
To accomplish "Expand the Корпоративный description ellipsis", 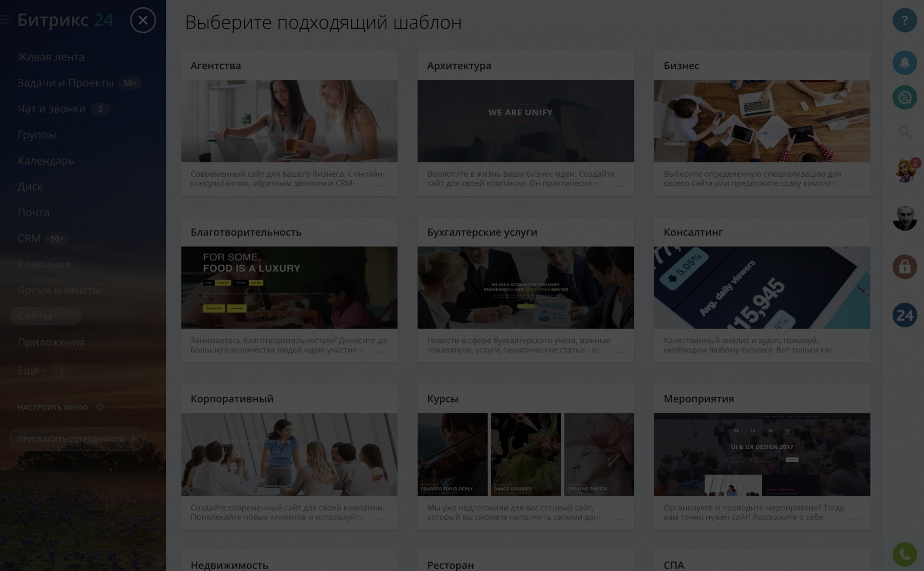I will [383, 519].
